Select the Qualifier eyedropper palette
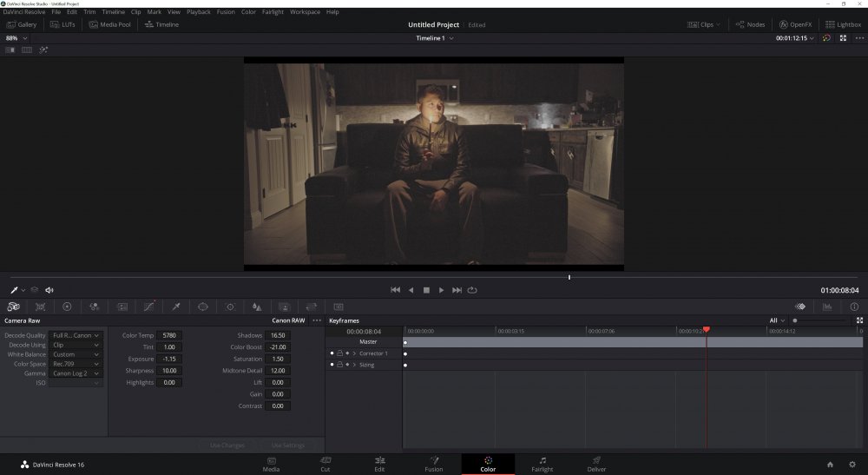This screenshot has height=475, width=868. 175,307
